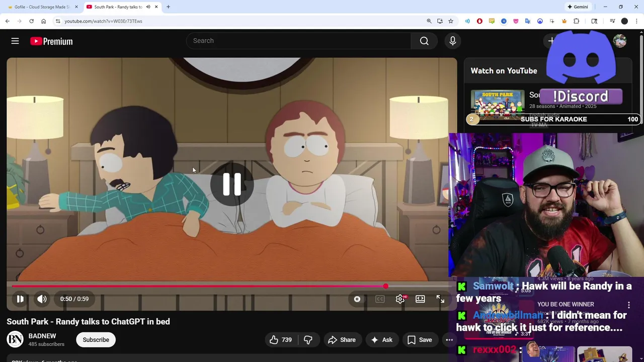The width and height of the screenshot is (644, 362).
Task: Reload the current page
Action: 31,21
